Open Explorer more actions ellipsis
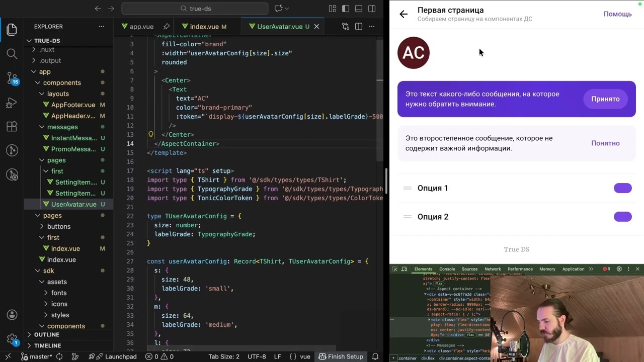The width and height of the screenshot is (644, 362). click(x=102, y=26)
